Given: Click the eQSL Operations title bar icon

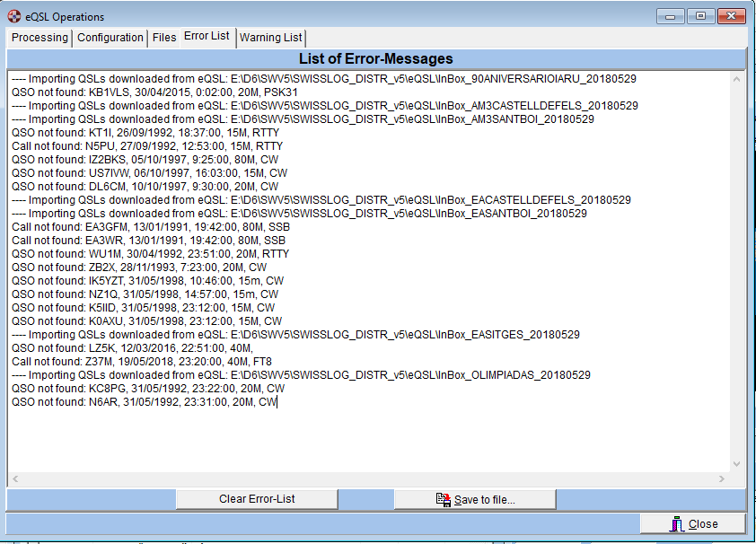Looking at the screenshot, I should pyautogui.click(x=13, y=16).
